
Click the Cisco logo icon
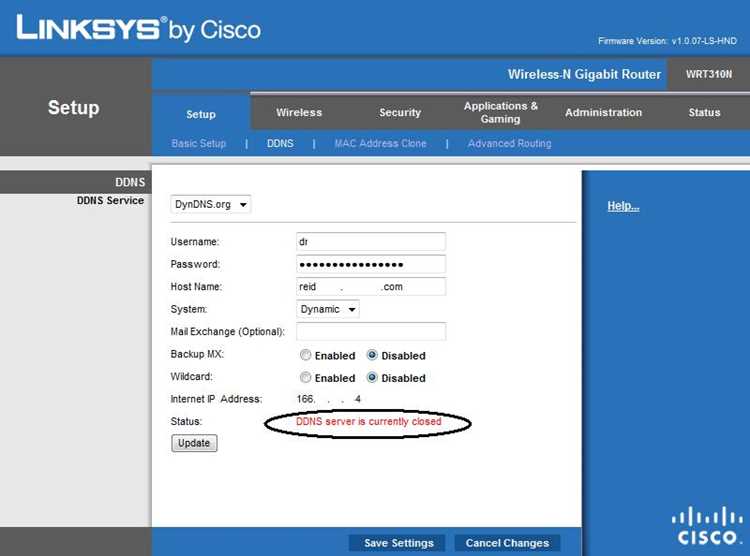707,526
